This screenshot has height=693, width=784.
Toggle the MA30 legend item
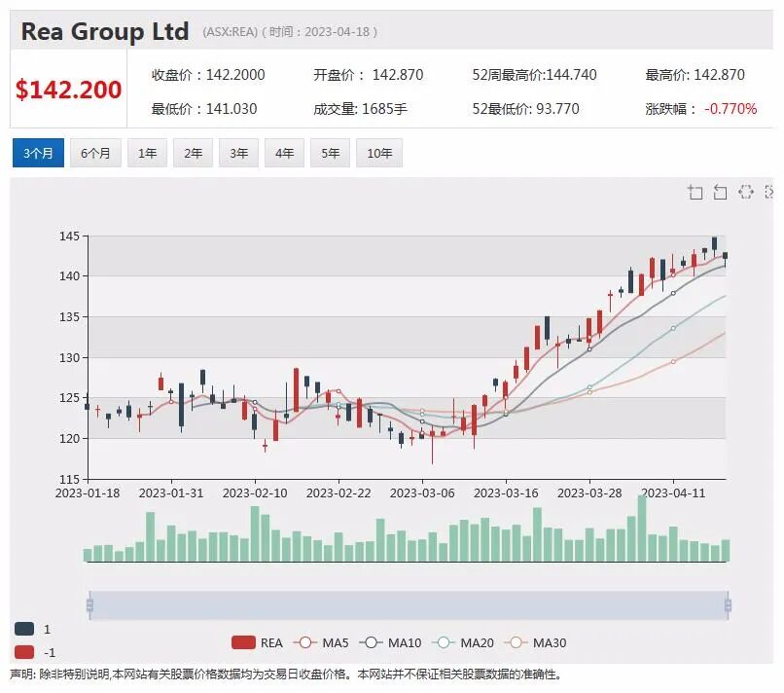(x=536, y=643)
